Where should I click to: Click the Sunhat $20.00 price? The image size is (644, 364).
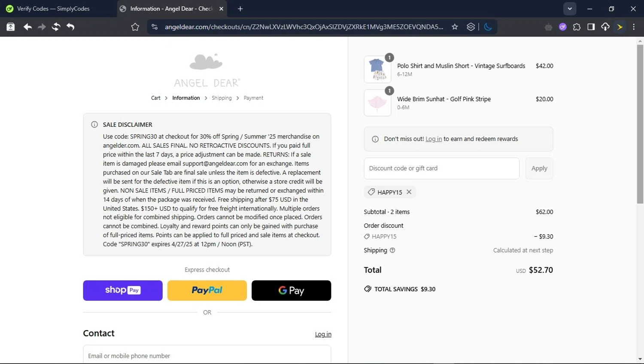tap(544, 99)
